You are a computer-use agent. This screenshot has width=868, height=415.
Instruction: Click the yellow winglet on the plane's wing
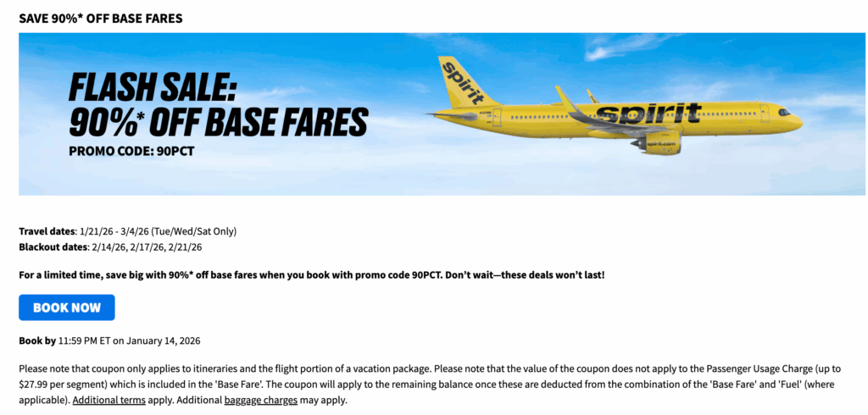pos(563,97)
